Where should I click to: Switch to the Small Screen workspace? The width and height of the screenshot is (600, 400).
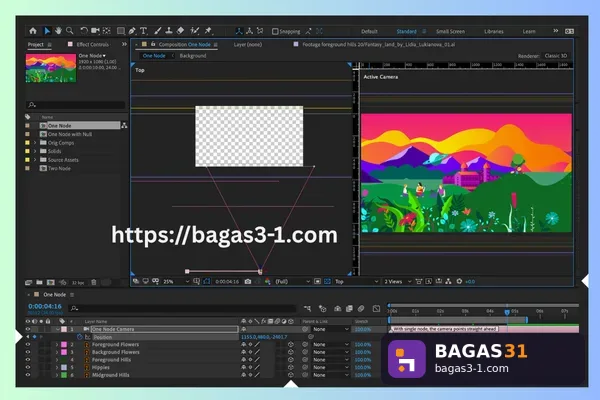pos(450,31)
